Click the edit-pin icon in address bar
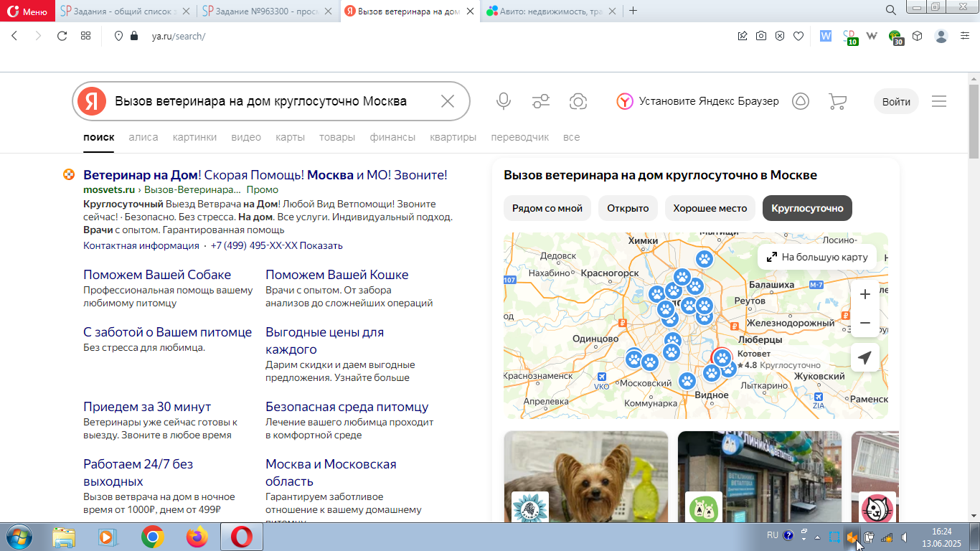Viewport: 980px width, 551px height. pyautogui.click(x=743, y=36)
